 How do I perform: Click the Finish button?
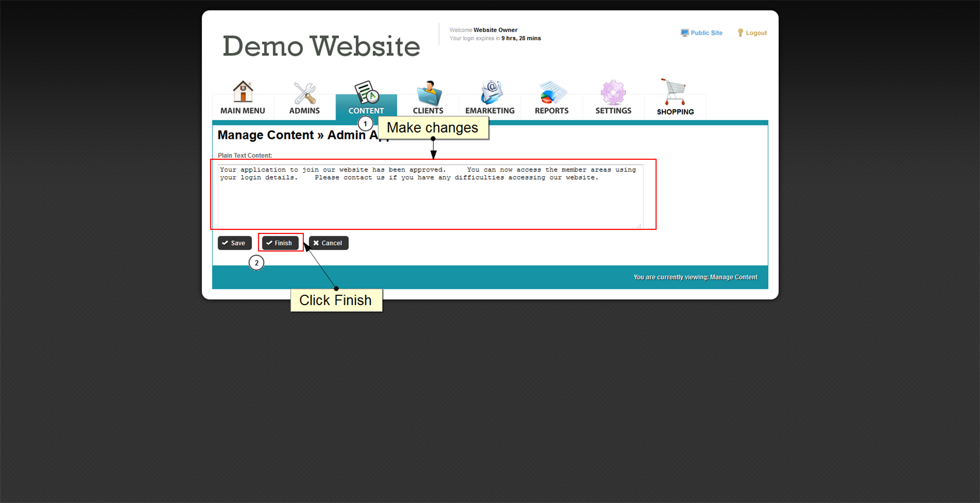[x=280, y=243]
